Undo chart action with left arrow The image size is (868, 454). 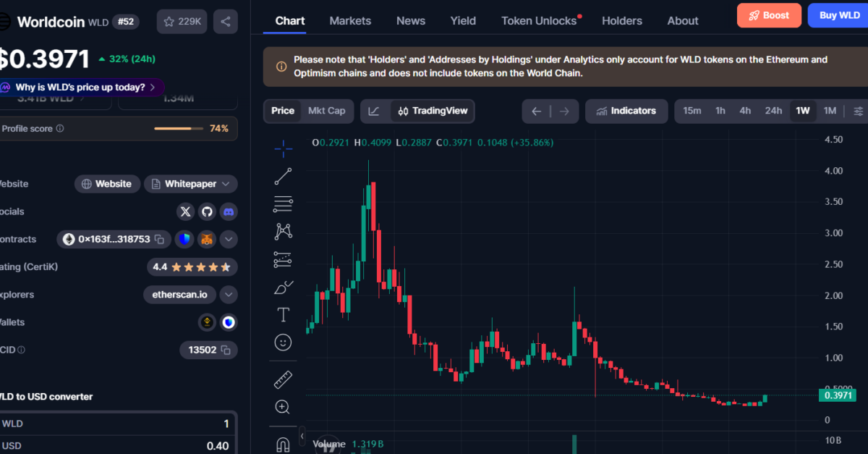[536, 111]
